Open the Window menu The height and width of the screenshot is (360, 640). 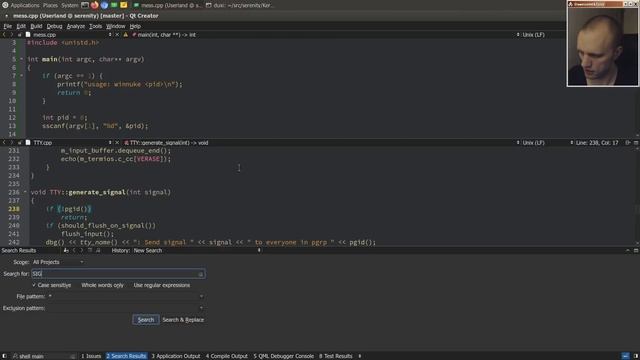click(116, 26)
